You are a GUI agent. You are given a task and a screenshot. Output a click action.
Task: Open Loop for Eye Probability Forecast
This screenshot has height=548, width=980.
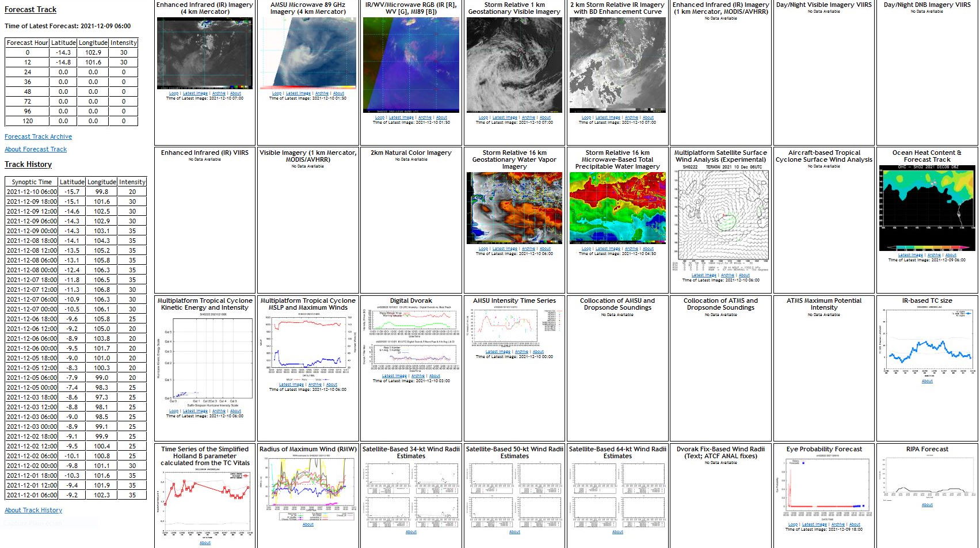pyautogui.click(x=793, y=524)
